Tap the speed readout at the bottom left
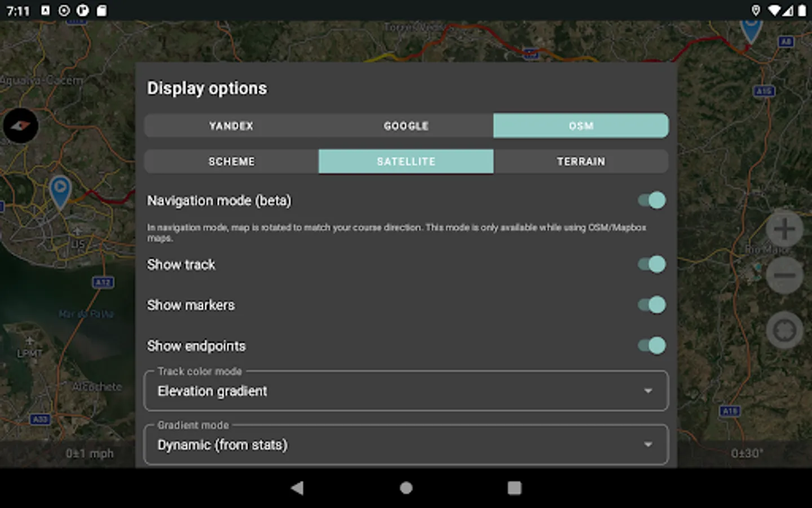This screenshot has height=508, width=812. coord(90,454)
